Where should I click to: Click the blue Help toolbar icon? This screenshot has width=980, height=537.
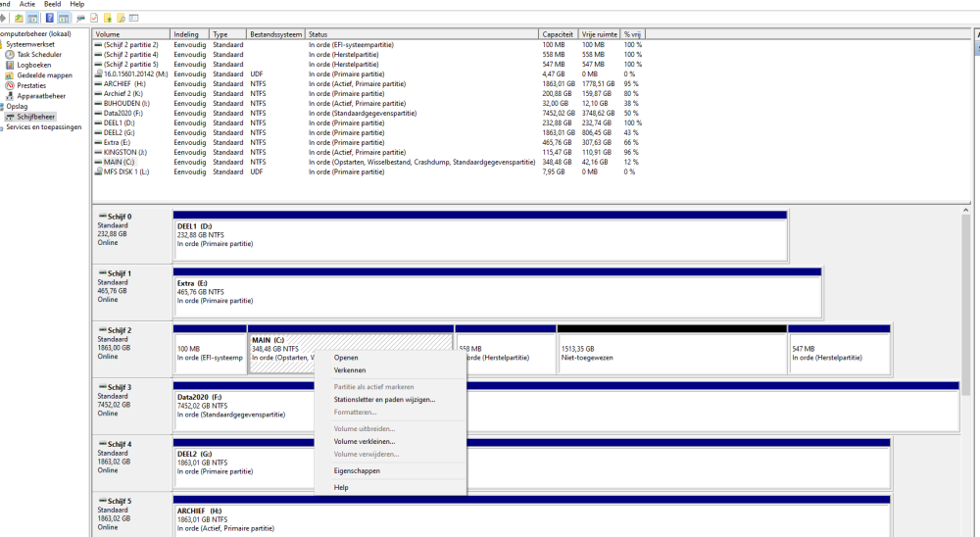click(48, 19)
